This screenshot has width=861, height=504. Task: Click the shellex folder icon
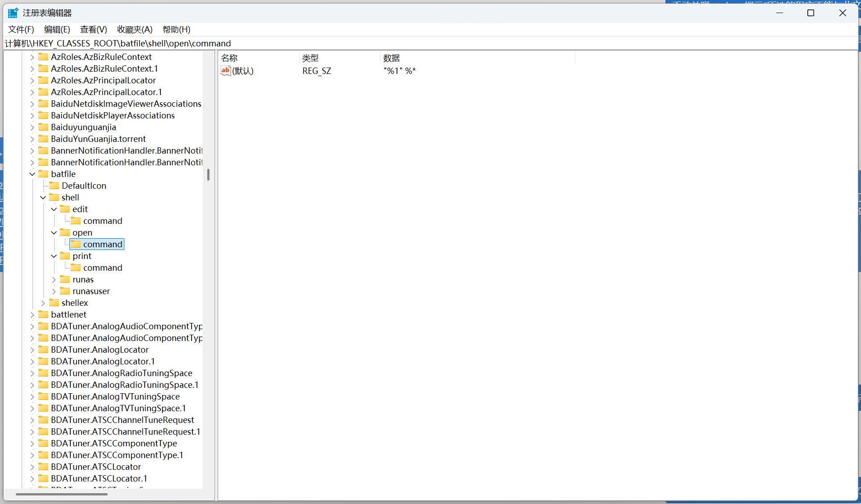[54, 303]
